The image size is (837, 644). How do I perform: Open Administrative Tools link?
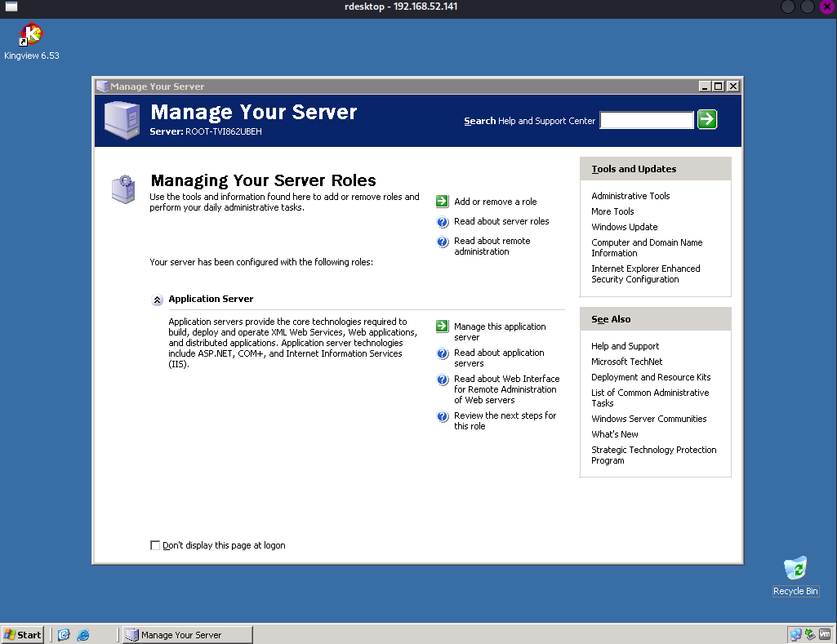click(630, 196)
